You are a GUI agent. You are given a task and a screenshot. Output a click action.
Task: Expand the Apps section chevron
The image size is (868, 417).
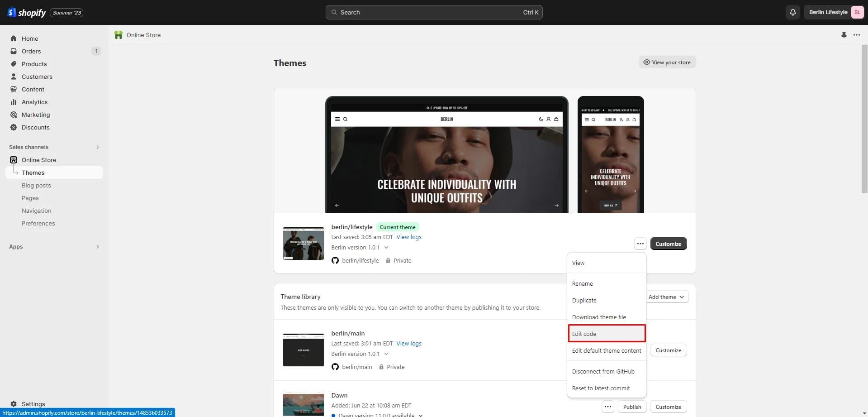[98, 247]
